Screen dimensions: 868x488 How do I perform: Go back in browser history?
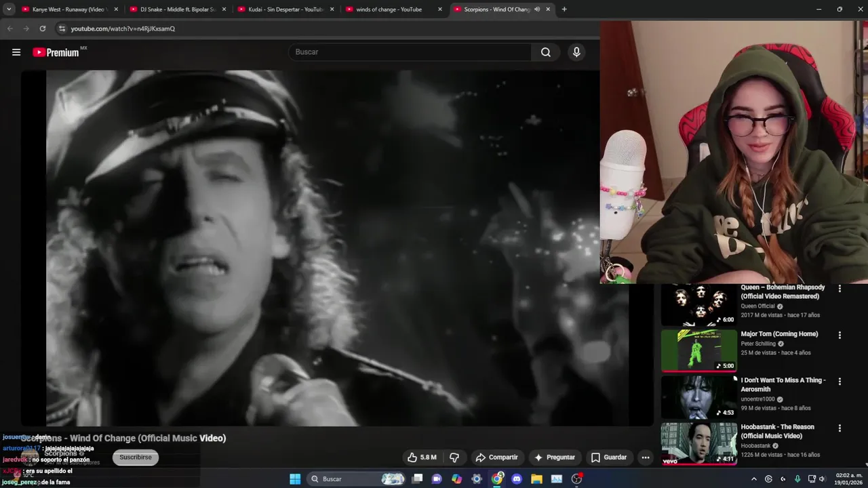[9, 28]
